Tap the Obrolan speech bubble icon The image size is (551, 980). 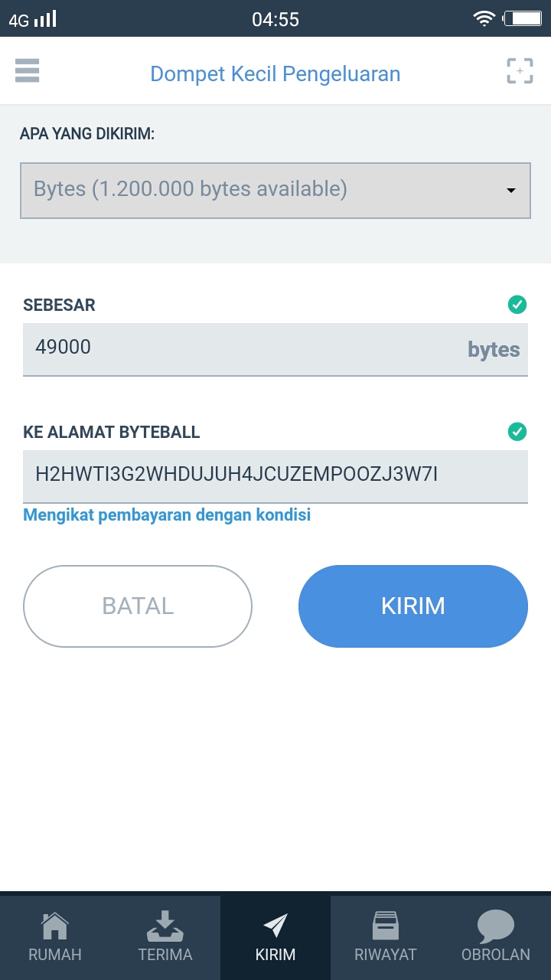pyautogui.click(x=495, y=926)
